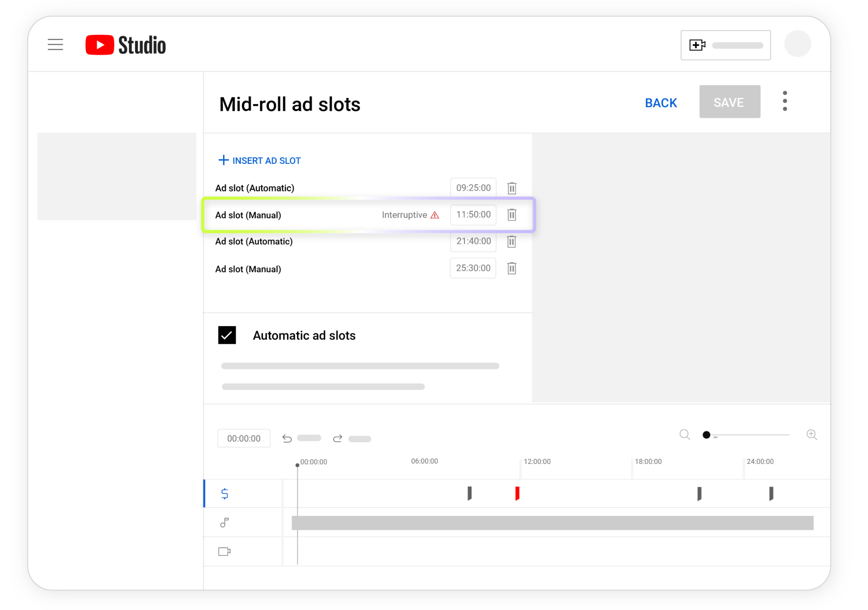Click the red interruptive ad marker on timeline
The height and width of the screenshot is (610, 868).
pos(517,494)
